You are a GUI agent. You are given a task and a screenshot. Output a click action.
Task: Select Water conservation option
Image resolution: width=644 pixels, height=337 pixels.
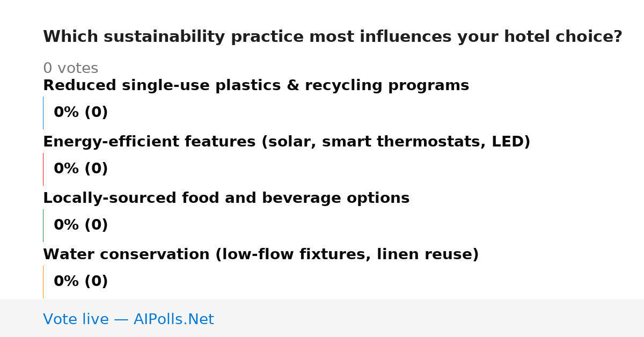(261, 255)
